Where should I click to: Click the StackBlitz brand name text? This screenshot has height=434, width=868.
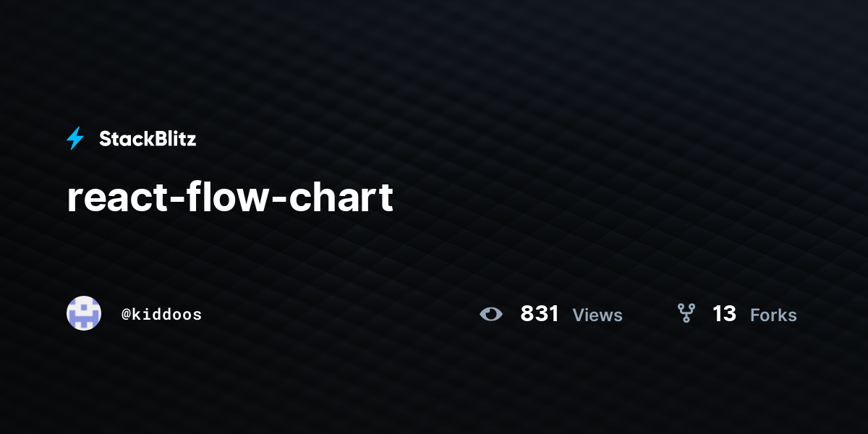point(148,139)
